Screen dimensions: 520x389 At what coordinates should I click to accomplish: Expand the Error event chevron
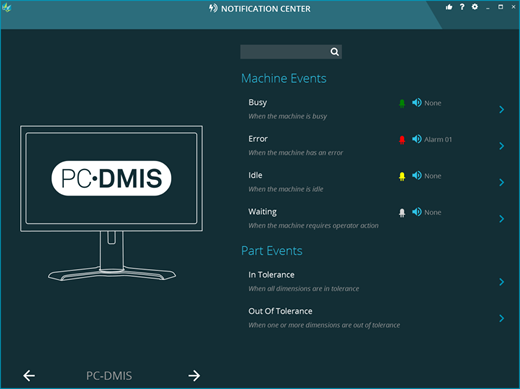(x=501, y=146)
